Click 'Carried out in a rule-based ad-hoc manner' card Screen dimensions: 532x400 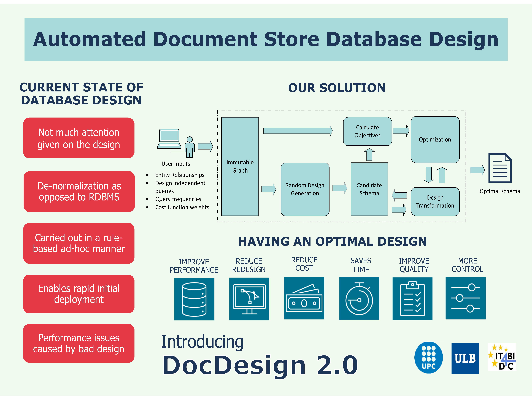pos(79,243)
